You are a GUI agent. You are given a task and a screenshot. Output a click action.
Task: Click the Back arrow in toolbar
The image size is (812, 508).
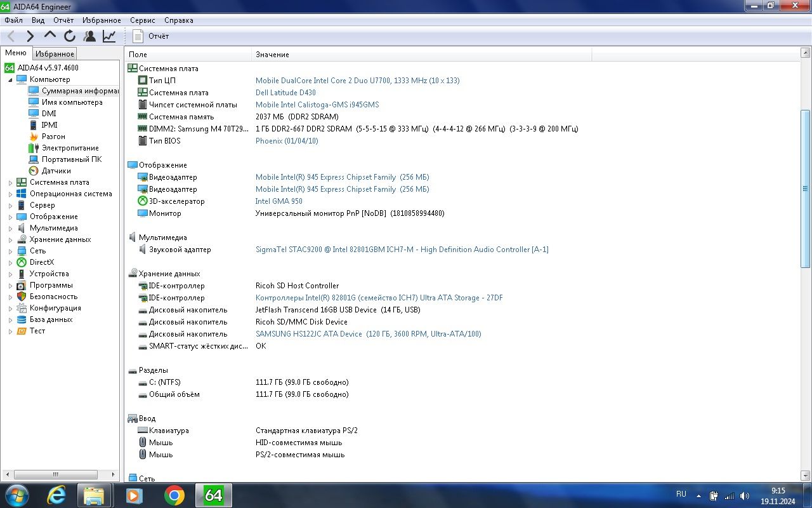click(x=11, y=36)
